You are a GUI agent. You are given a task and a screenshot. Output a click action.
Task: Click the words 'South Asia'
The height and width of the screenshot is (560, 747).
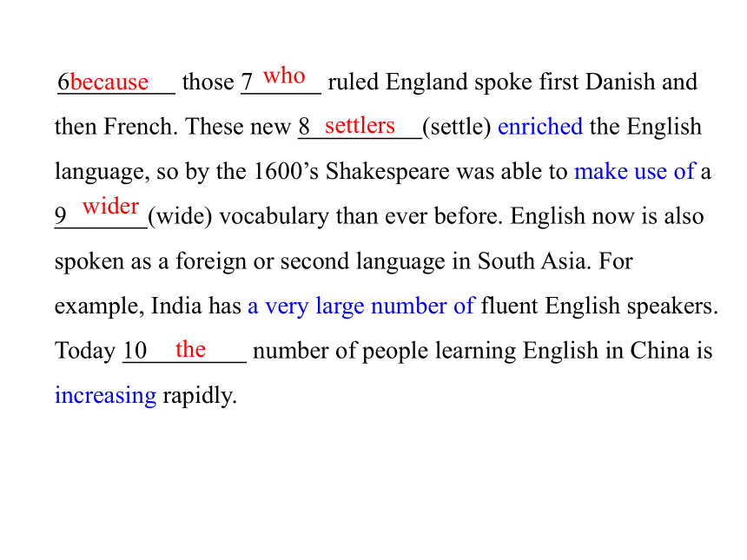click(x=532, y=261)
